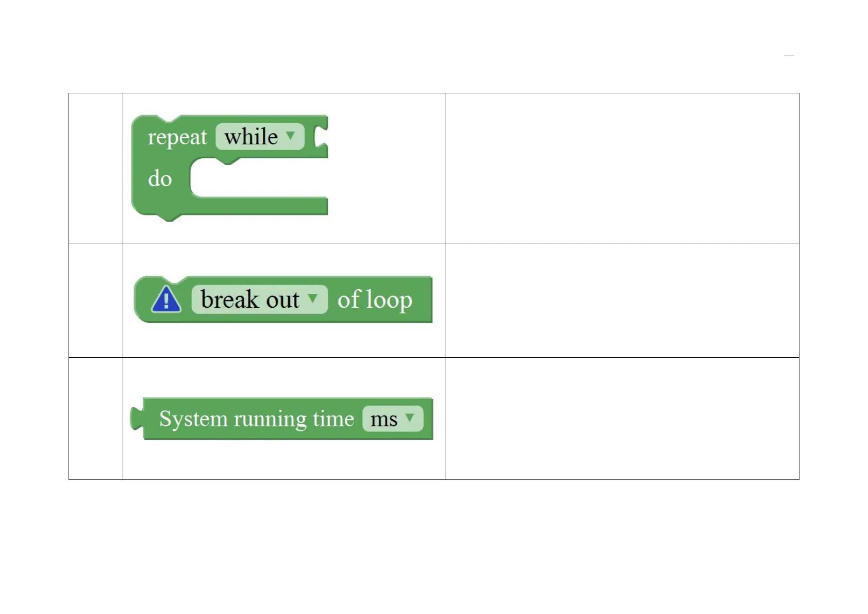868x614 pixels.
Task: Click the "of loop" text
Action: (x=375, y=300)
